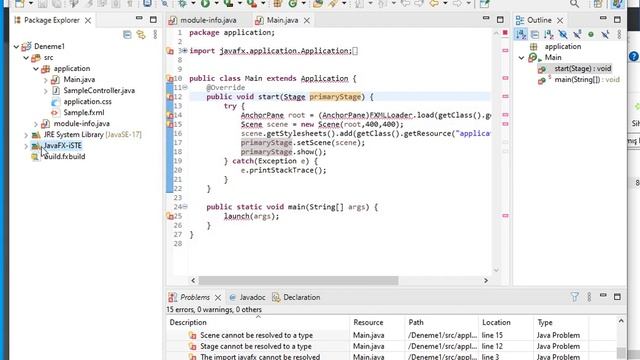Collapse the application package node

pyautogui.click(x=36, y=69)
